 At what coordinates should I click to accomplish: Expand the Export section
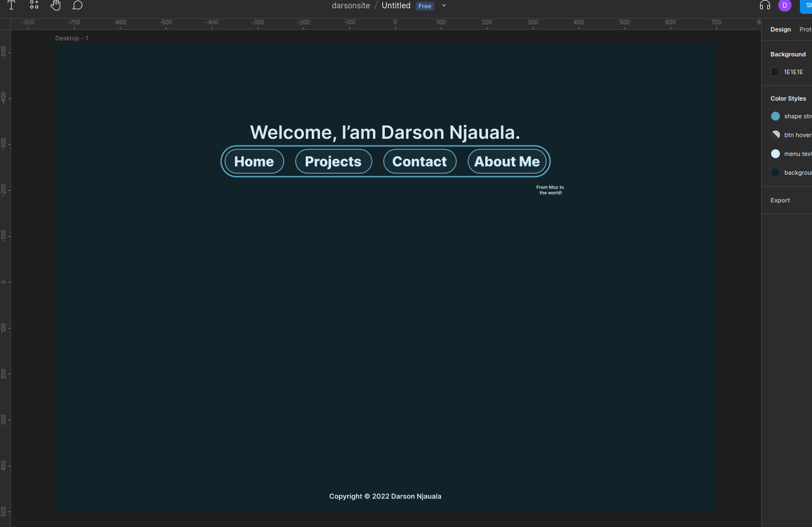(x=780, y=200)
